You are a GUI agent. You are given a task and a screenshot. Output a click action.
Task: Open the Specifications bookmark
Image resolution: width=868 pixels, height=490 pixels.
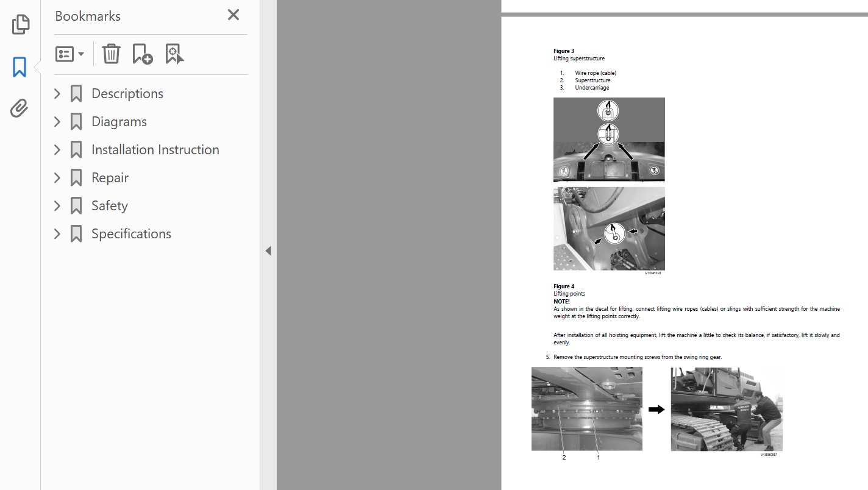131,234
